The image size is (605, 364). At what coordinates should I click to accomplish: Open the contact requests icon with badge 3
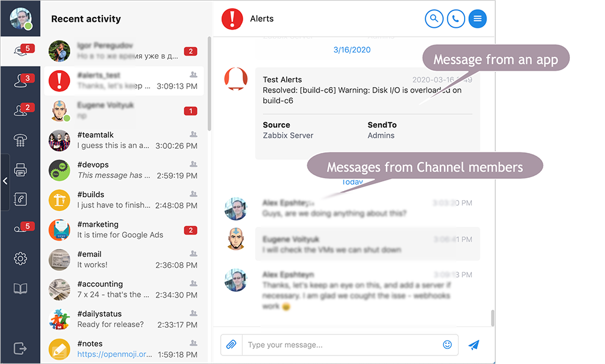coord(20,79)
